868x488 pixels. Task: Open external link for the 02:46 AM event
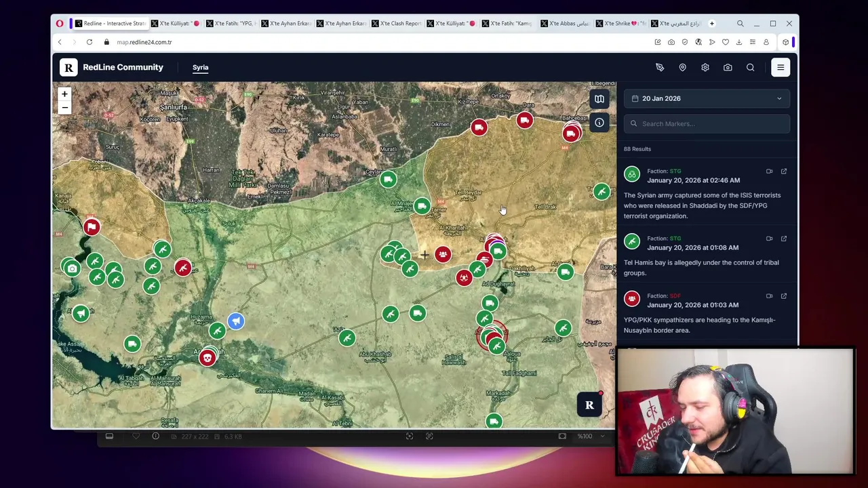pos(784,171)
